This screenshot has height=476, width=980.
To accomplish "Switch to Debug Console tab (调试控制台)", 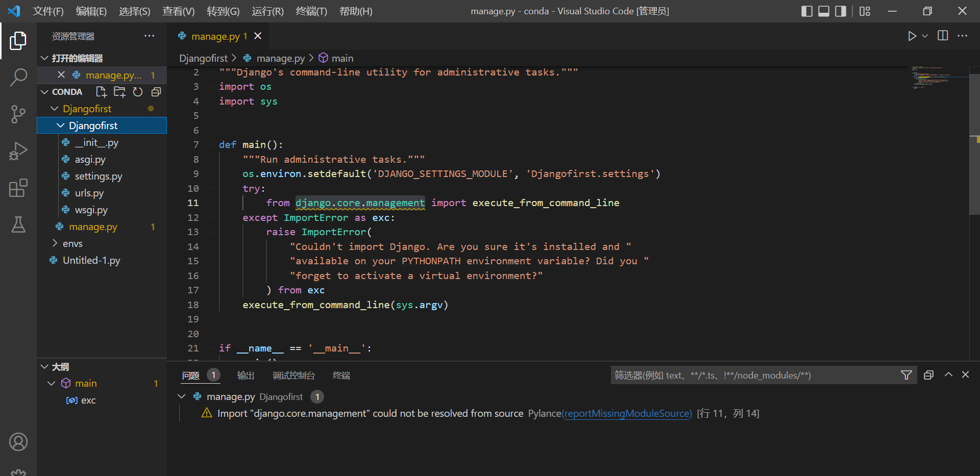I will point(293,375).
